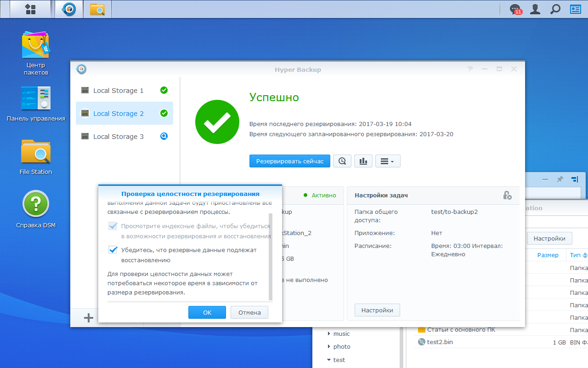This screenshot has width=588, height=368.
Task: Expand the music folder in File Station
Action: (x=328, y=334)
